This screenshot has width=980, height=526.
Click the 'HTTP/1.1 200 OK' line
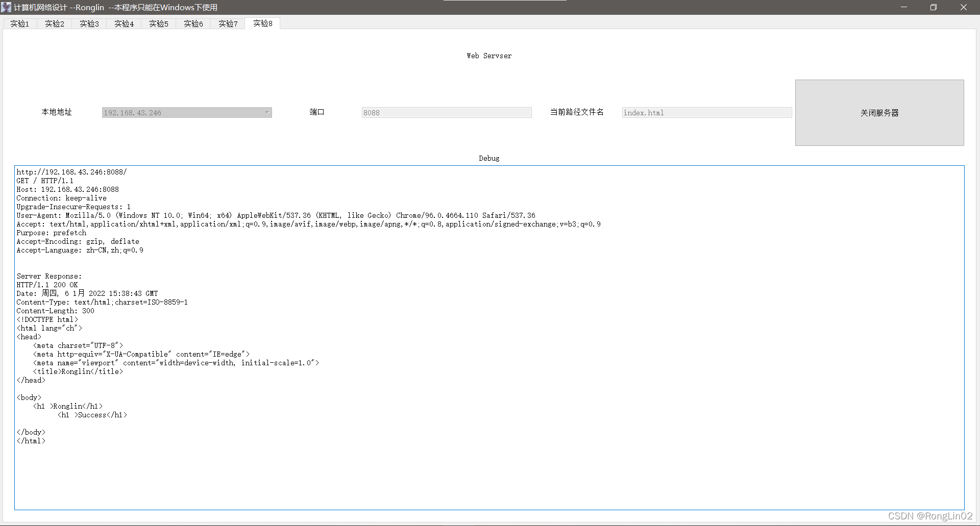click(47, 285)
